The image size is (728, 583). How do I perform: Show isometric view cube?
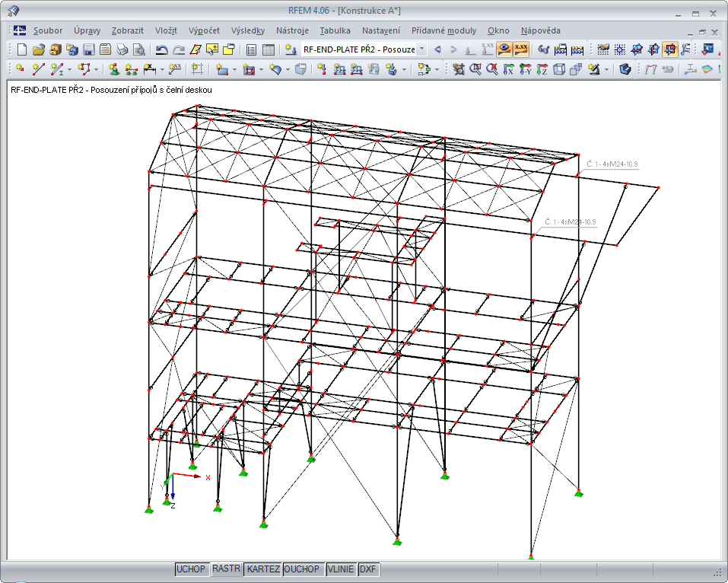559,69
